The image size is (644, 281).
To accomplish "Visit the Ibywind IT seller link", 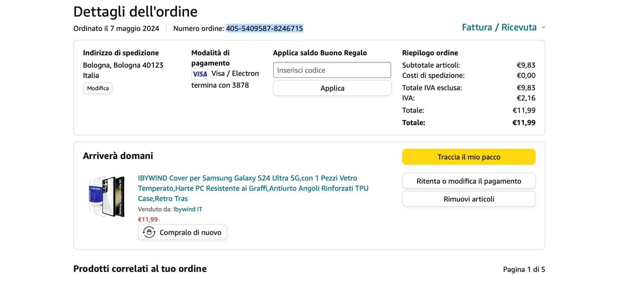I will [x=188, y=209].
